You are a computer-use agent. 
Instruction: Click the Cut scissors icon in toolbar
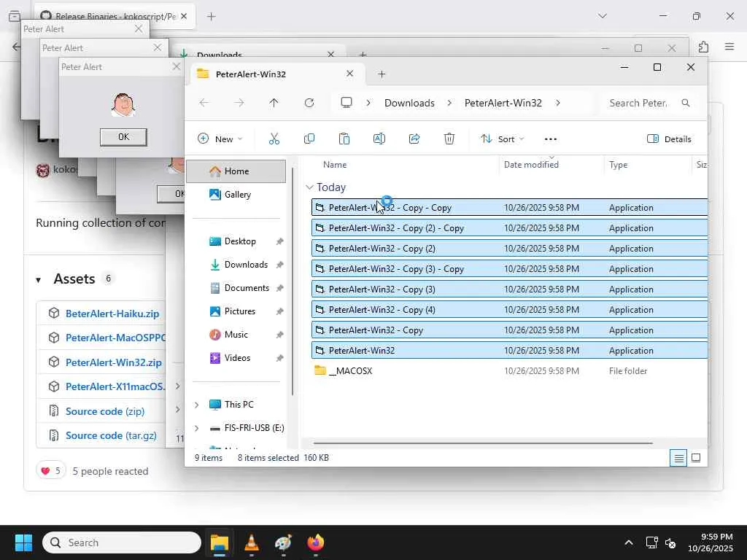point(274,139)
